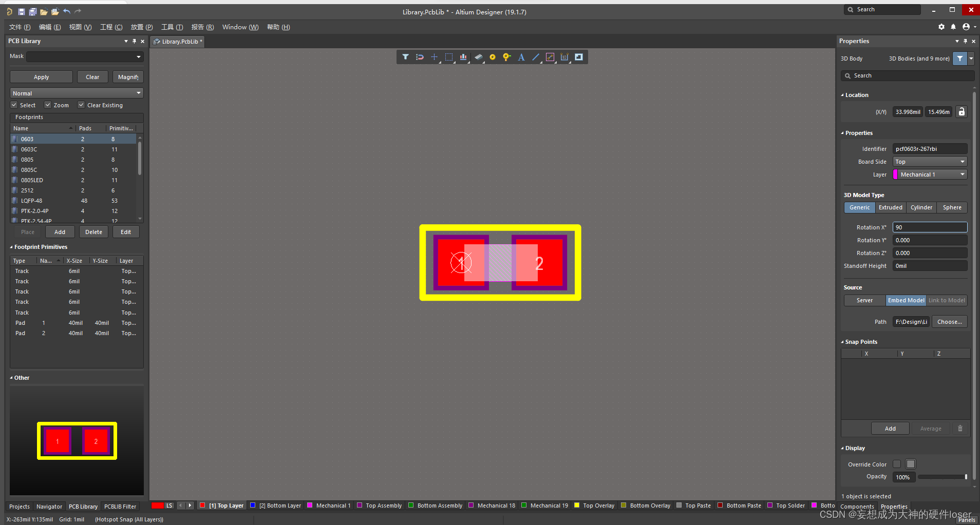The image size is (980, 525).
Task: Place a 3D body component
Action: tap(478, 57)
